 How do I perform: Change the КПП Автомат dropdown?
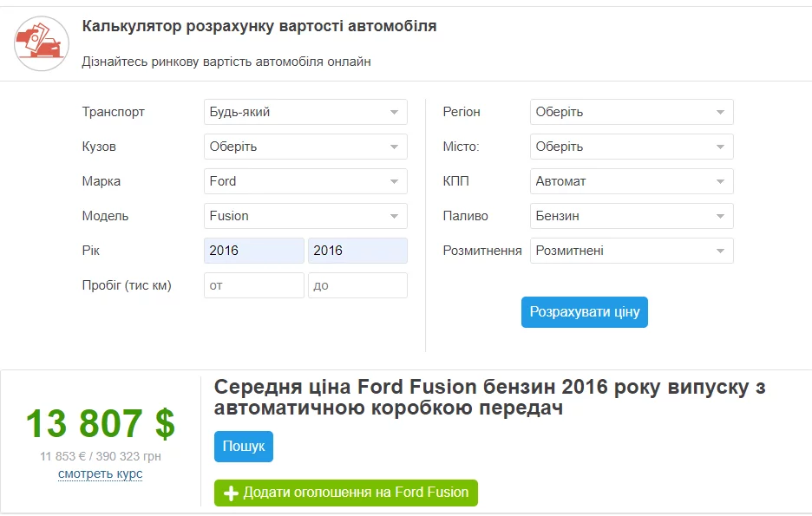632,181
